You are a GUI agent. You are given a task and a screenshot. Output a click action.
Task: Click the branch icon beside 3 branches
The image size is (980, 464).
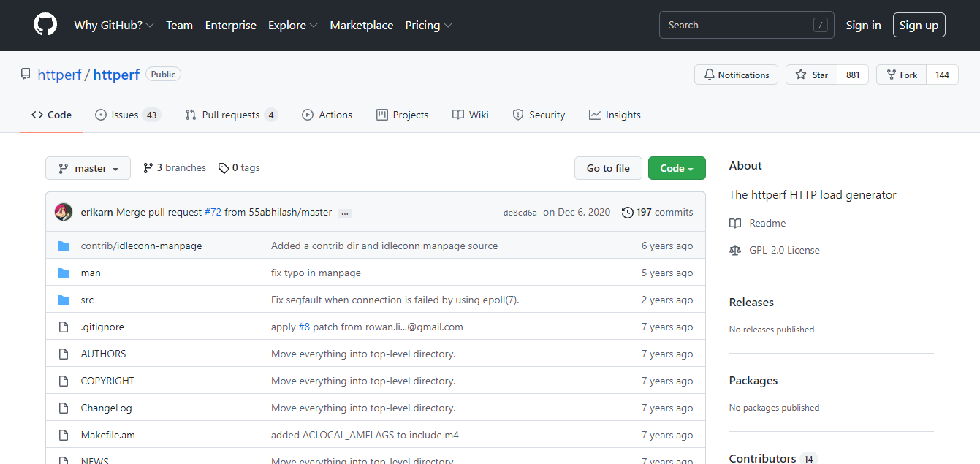click(148, 168)
